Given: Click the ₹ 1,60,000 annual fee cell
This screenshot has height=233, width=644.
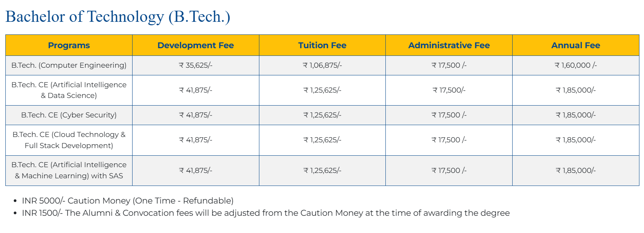Looking at the screenshot, I should click(576, 65).
